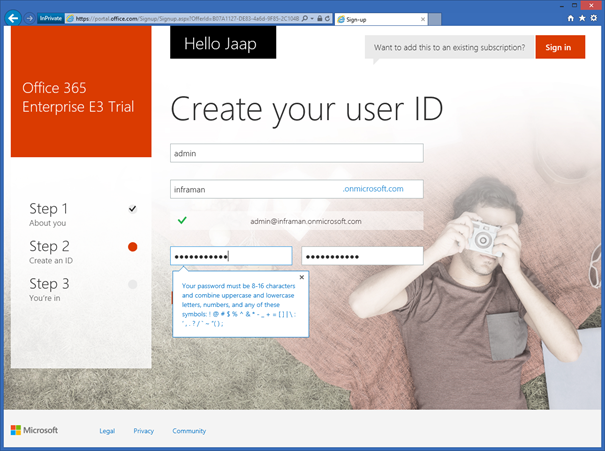Open the Tools gear icon
Image resolution: width=605 pixels, height=451 pixels.
(594, 18)
